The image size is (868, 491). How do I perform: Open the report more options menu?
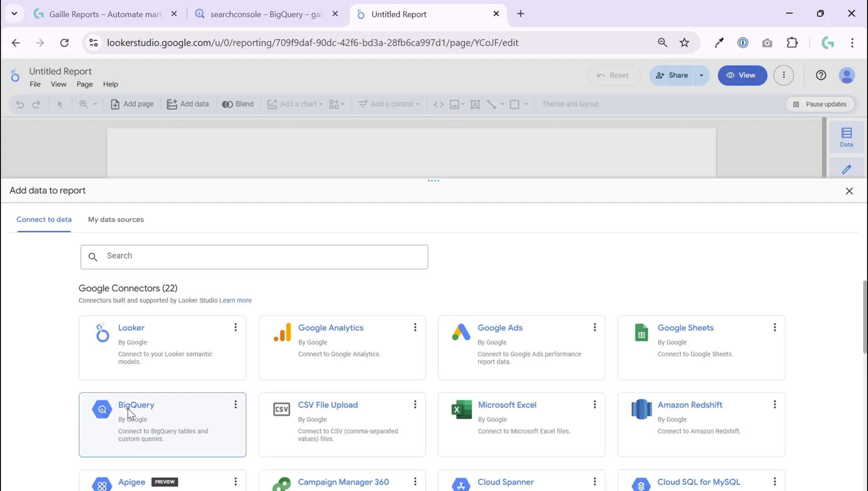(783, 75)
